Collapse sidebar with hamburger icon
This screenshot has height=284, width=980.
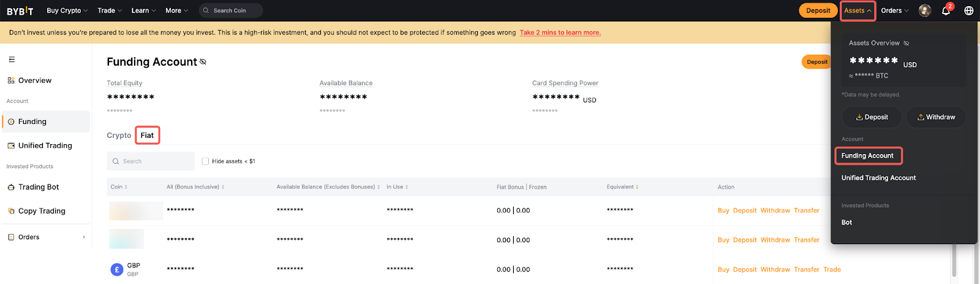(12, 59)
